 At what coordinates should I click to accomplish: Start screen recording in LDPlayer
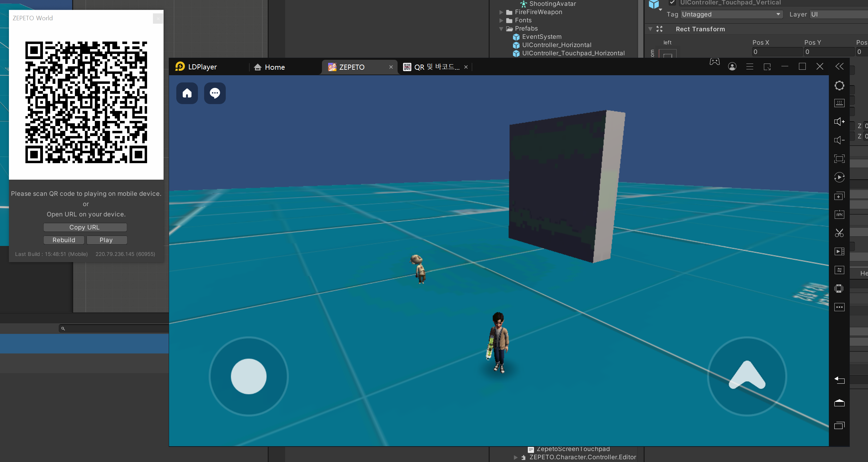pyautogui.click(x=839, y=251)
